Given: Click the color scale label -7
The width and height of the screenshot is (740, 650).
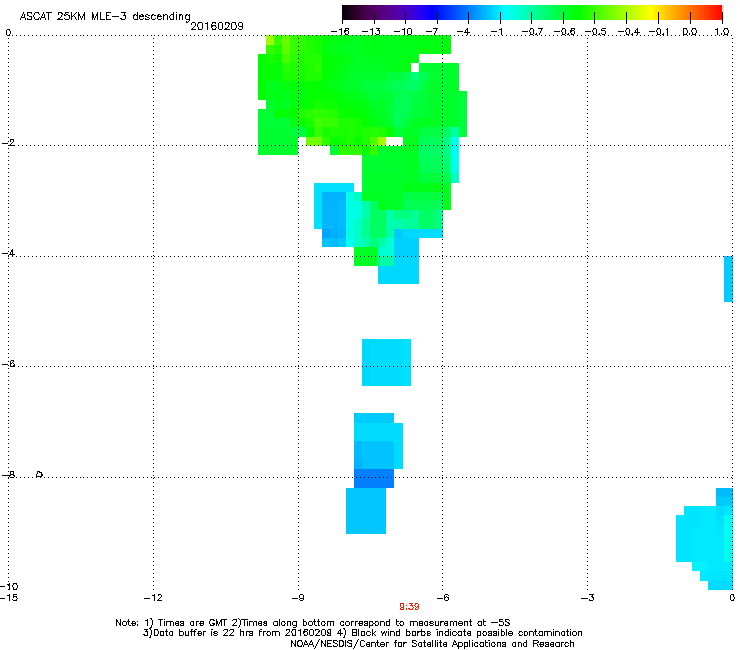Looking at the screenshot, I should point(432,32).
